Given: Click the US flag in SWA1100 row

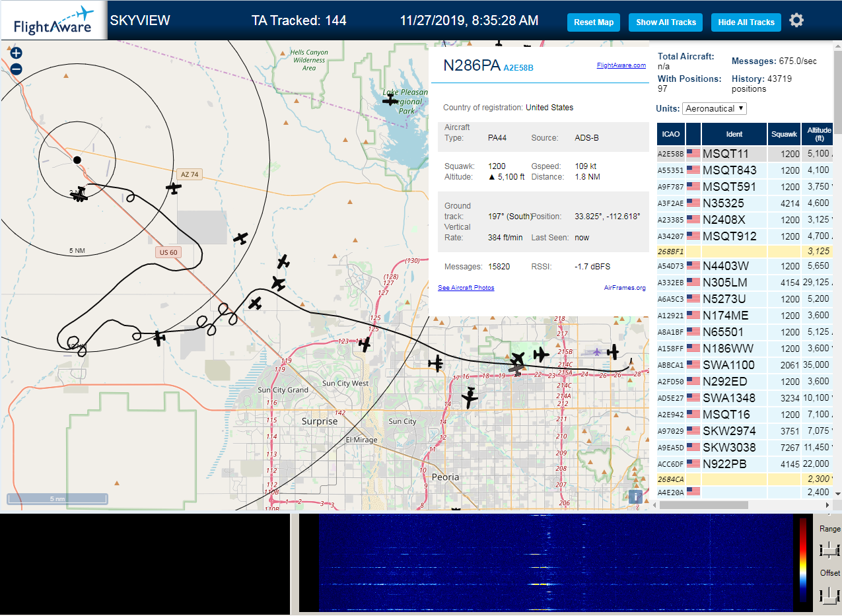Looking at the screenshot, I should pos(693,364).
